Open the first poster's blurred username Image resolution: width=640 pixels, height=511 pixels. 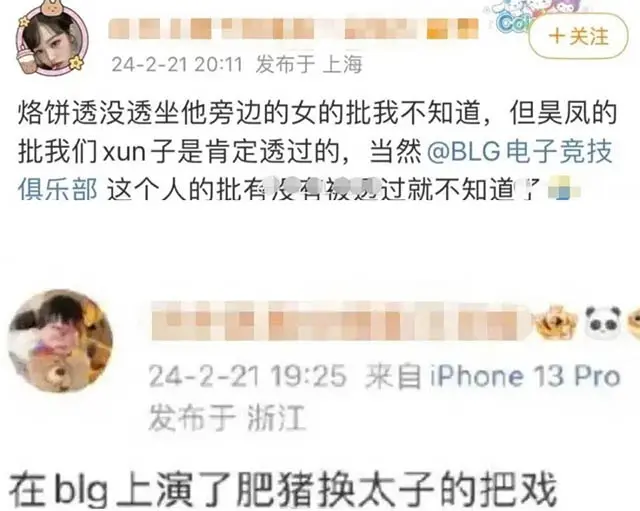pyautogui.click(x=293, y=29)
